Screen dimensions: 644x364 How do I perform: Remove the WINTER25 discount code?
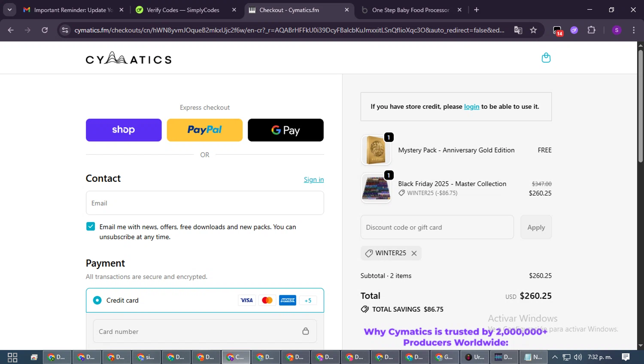pyautogui.click(x=414, y=253)
